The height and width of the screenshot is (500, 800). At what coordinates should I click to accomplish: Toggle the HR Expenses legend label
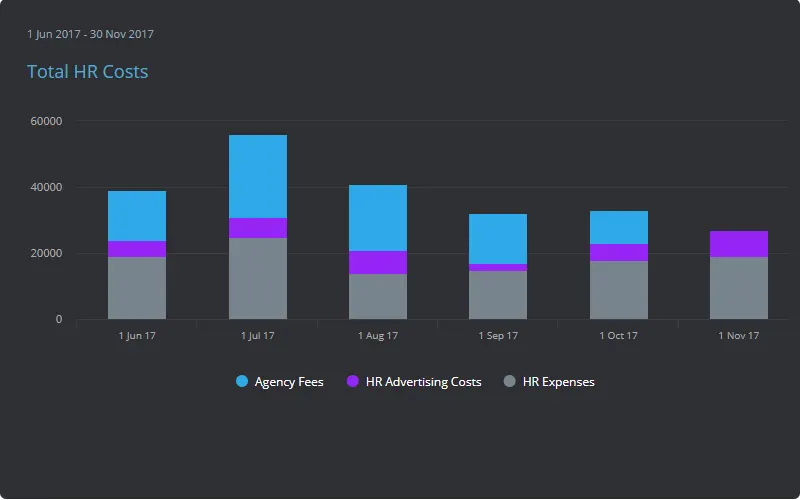pos(558,382)
